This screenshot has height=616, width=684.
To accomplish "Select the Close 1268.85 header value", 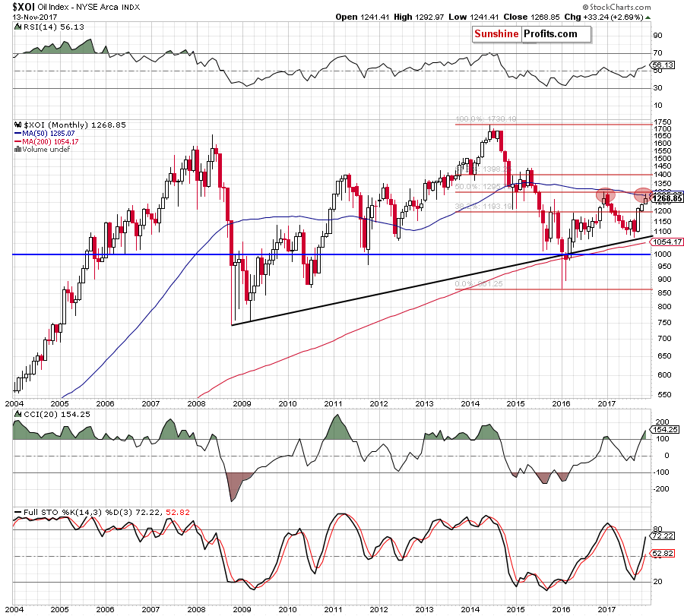I will coord(531,17).
